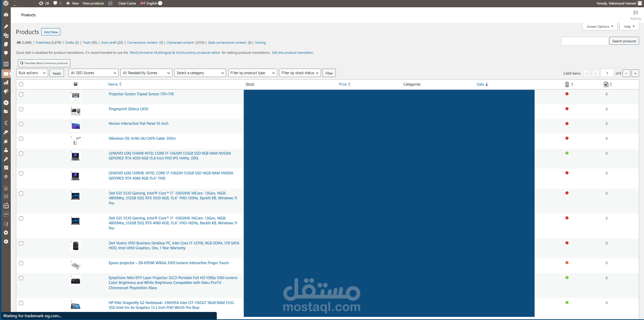Click View products in admin bar
Viewport: 644px width, 320px height.
tap(93, 3)
